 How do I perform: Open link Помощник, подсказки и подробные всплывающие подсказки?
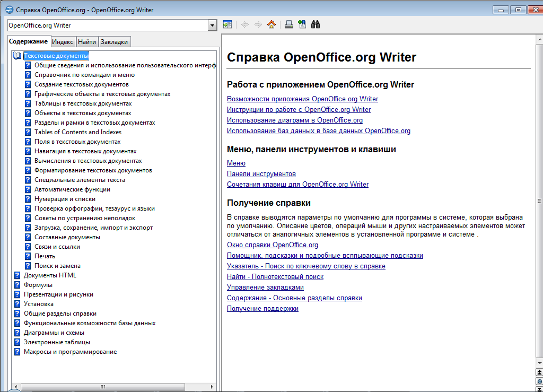pos(325,256)
